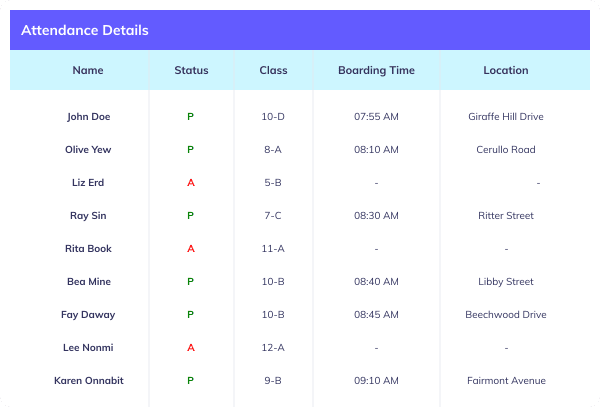
Task: Select the John Doe name cell
Action: click(x=88, y=117)
